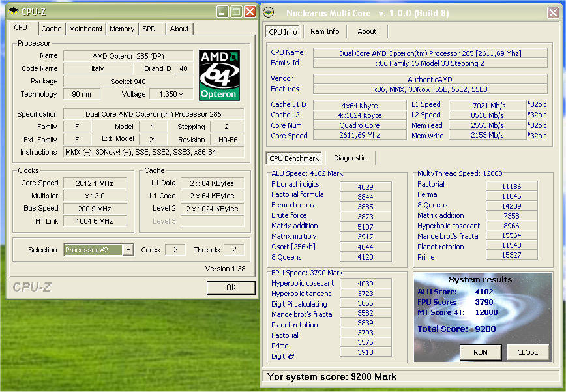
Task: Click the Fibonachi digits score 4029
Action: [x=365, y=187]
